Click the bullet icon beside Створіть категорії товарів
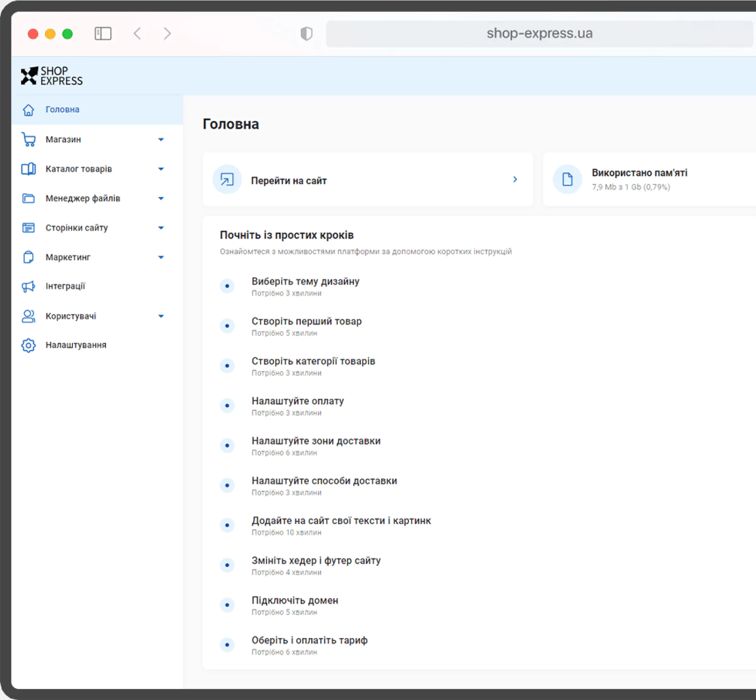 click(227, 366)
